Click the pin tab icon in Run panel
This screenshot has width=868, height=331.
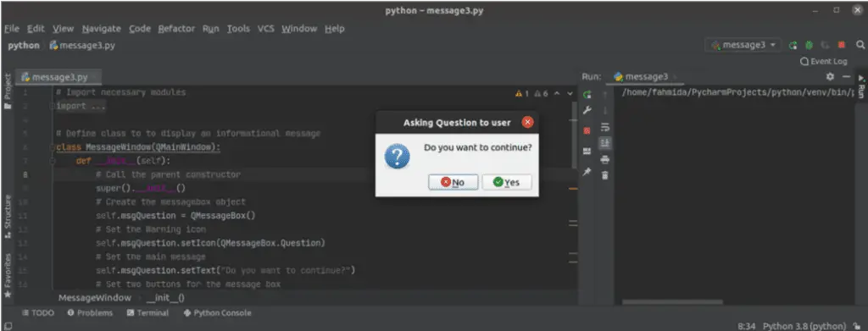click(587, 172)
